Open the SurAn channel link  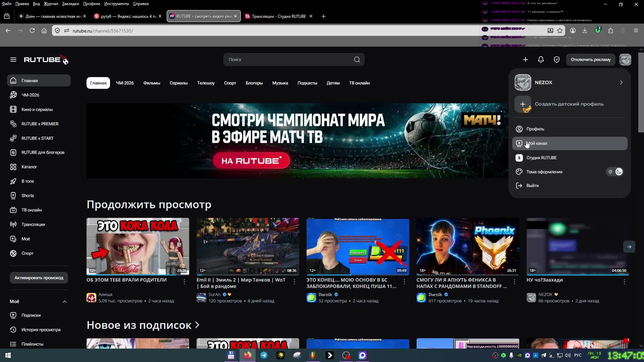pos(214,295)
